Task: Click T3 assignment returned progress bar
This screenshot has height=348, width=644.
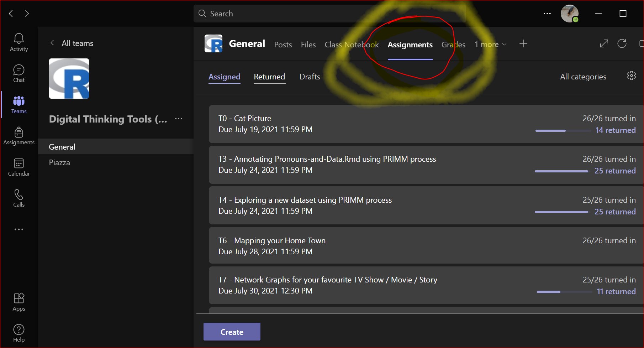Action: click(x=562, y=171)
